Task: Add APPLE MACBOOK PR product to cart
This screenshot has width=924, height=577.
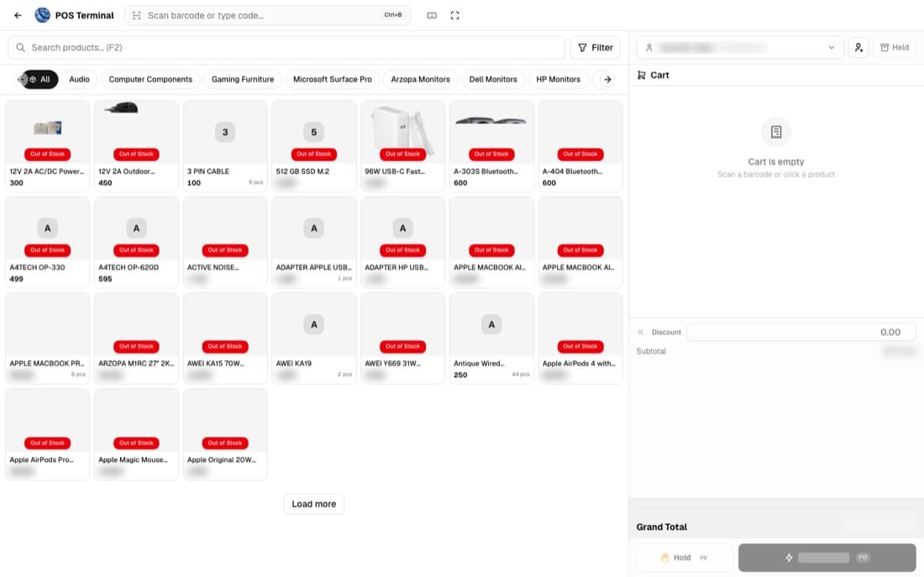Action: tap(48, 338)
